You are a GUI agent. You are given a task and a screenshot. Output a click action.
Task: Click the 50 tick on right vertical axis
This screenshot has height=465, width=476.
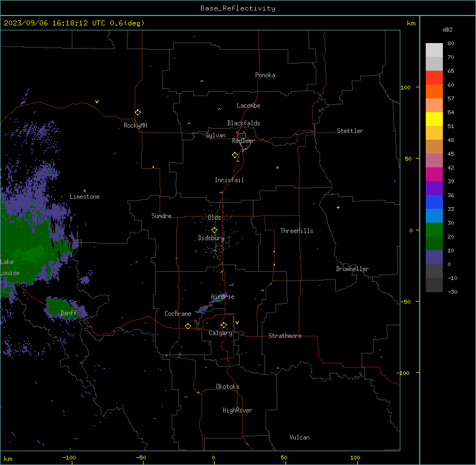(x=408, y=158)
